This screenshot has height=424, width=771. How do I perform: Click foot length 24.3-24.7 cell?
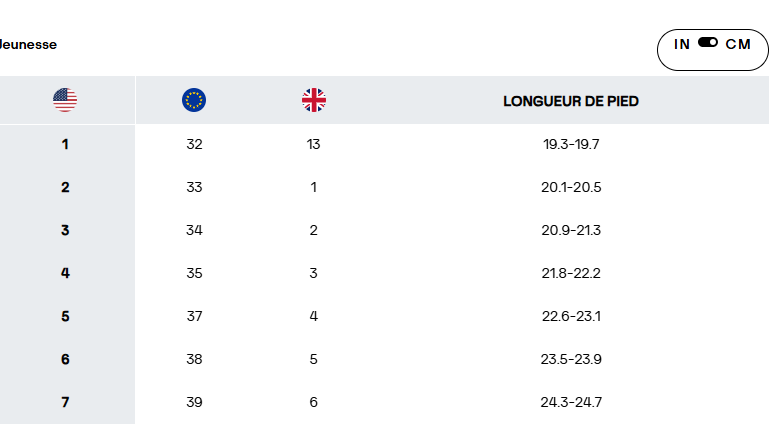[571, 402]
